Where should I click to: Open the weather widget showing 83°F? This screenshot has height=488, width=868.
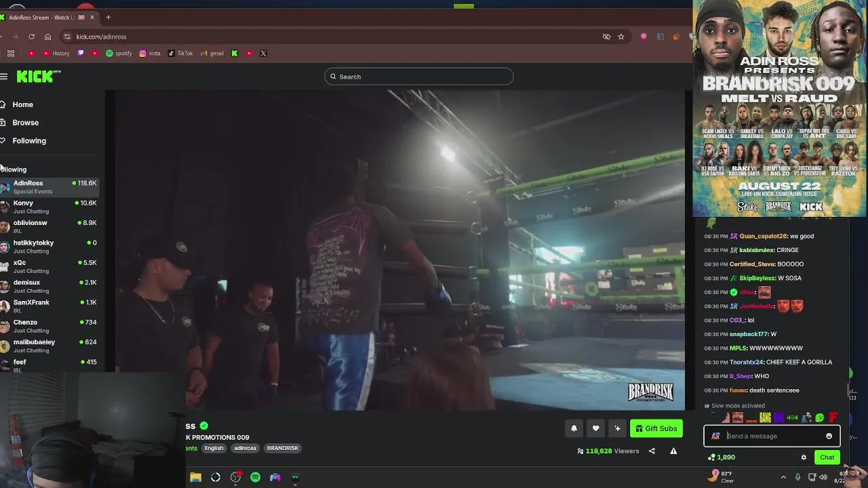(720, 476)
